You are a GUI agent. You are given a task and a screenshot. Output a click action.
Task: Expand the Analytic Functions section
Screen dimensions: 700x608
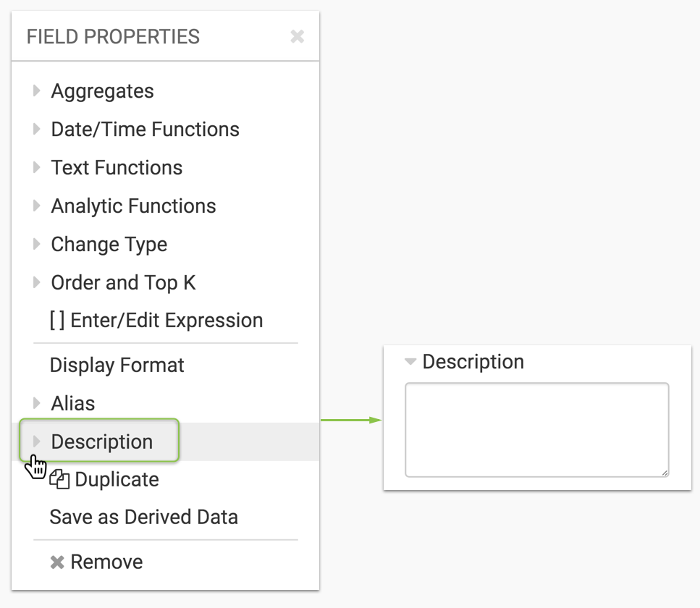tap(36, 206)
